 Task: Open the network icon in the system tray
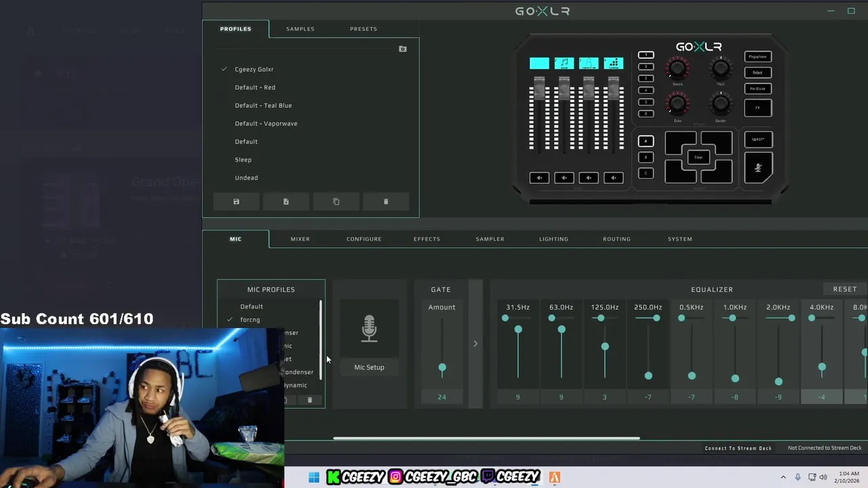(811, 477)
